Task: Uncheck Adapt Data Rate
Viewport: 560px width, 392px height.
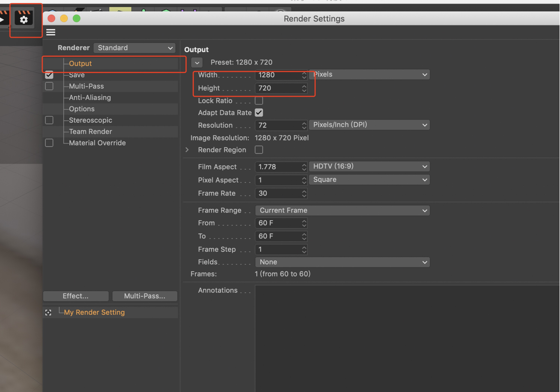Action: [259, 112]
